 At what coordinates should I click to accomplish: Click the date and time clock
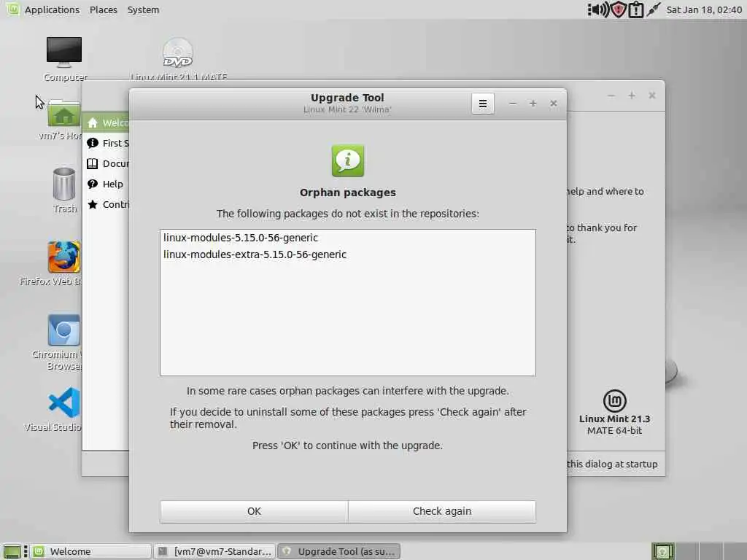pos(704,9)
